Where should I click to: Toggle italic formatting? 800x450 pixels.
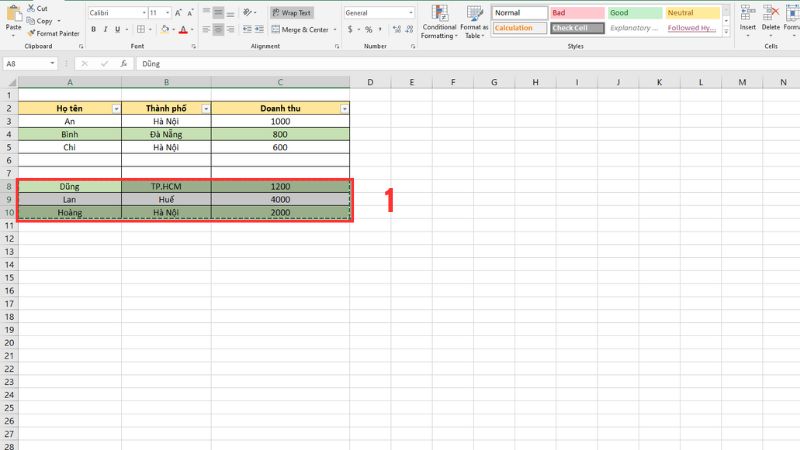pyautogui.click(x=106, y=30)
